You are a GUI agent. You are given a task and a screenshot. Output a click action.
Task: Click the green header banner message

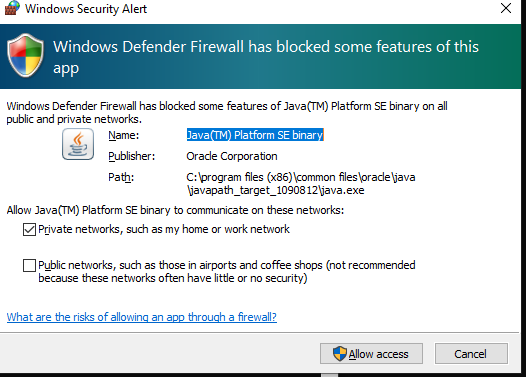coord(266,57)
